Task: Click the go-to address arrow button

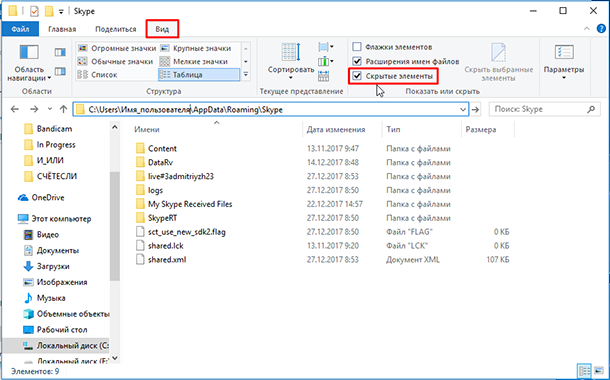Action: click(475, 110)
